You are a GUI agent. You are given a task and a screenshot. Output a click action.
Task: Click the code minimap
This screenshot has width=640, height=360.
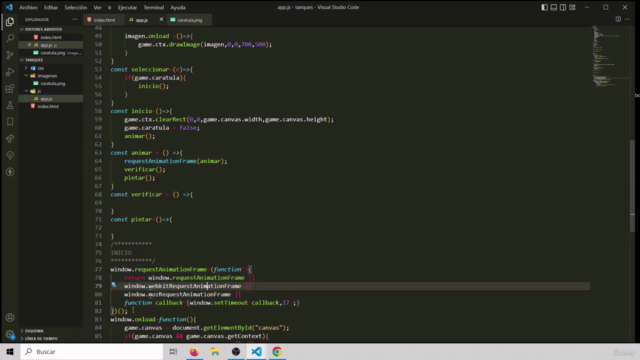point(610,57)
